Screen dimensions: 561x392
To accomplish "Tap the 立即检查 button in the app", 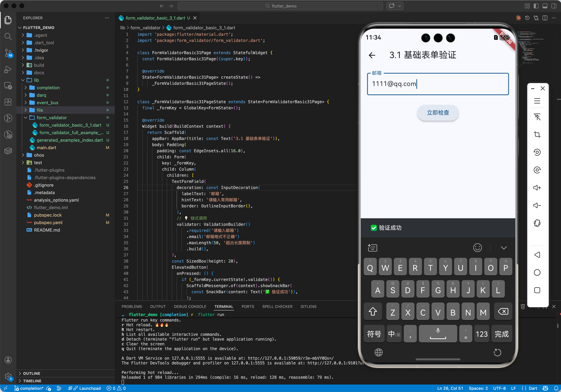I will [x=438, y=113].
